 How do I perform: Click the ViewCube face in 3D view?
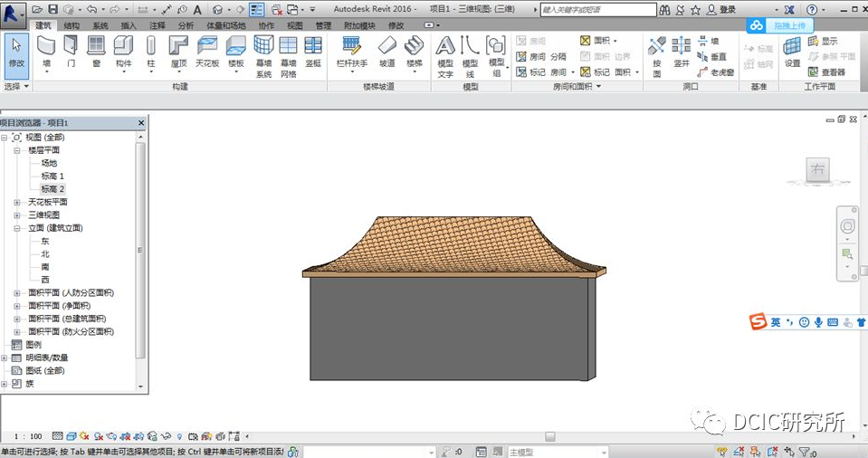pyautogui.click(x=818, y=169)
